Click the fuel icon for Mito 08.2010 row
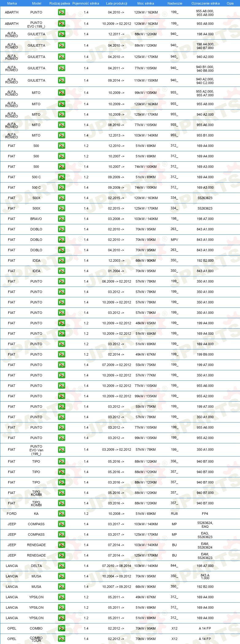Viewport: 240px width, 644px height. [x=61, y=125]
